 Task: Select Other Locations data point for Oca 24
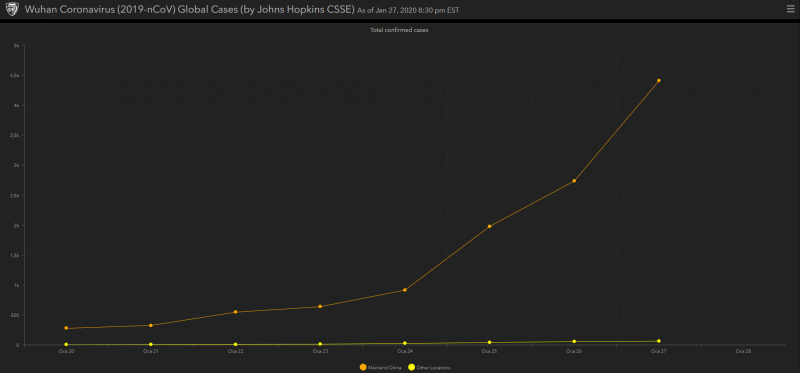pos(405,343)
